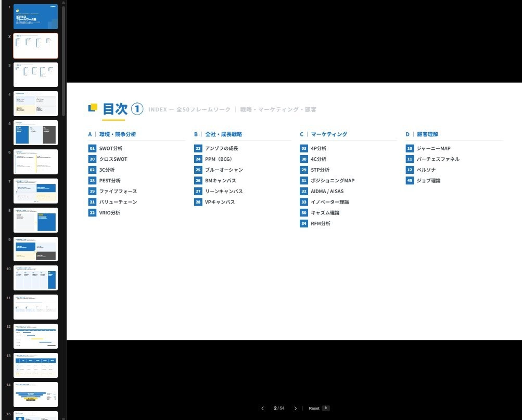Viewport: 522px width, 420px height.
Task: Click the 03 4P分析 entry
Action: point(313,148)
